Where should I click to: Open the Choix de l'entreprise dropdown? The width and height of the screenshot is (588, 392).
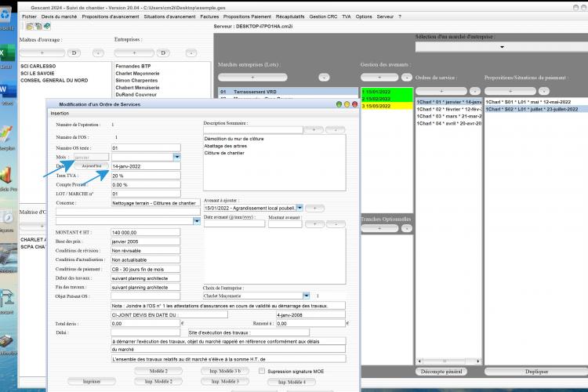coord(307,296)
